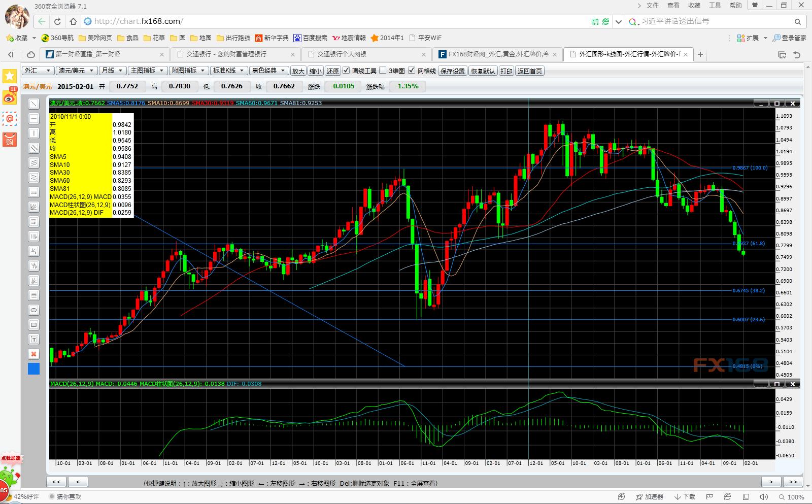Choose the ellipse drawing tool
The image size is (812, 504).
pos(33,310)
